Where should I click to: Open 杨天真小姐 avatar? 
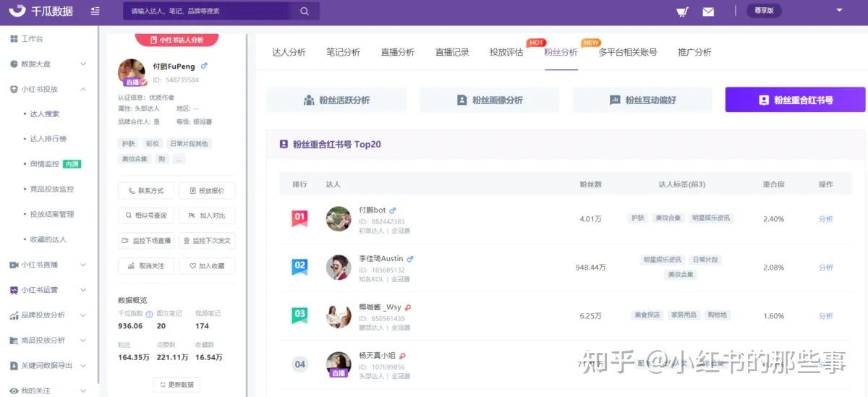click(x=339, y=364)
